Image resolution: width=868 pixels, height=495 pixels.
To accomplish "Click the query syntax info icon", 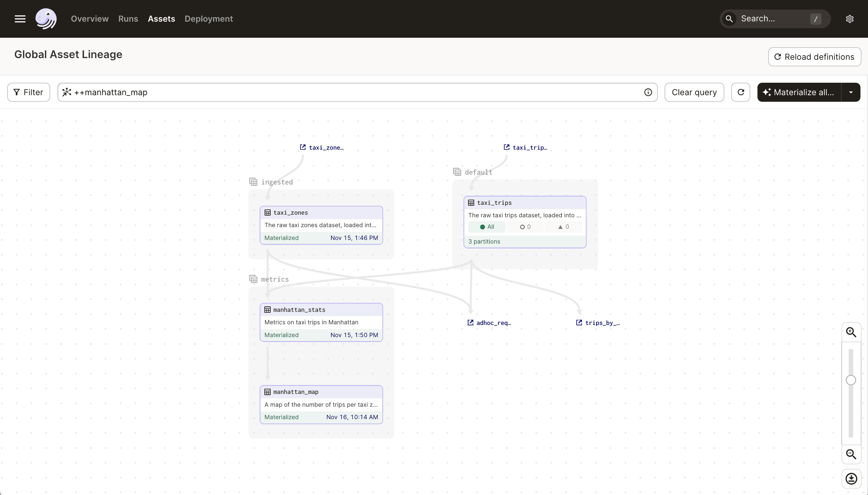I will 648,92.
